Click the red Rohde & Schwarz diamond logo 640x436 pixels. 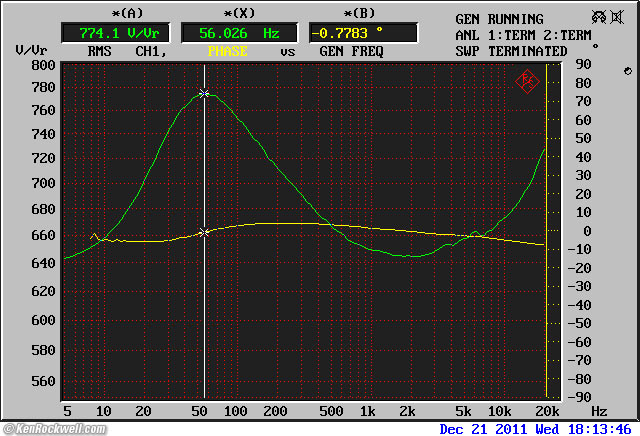coord(528,82)
